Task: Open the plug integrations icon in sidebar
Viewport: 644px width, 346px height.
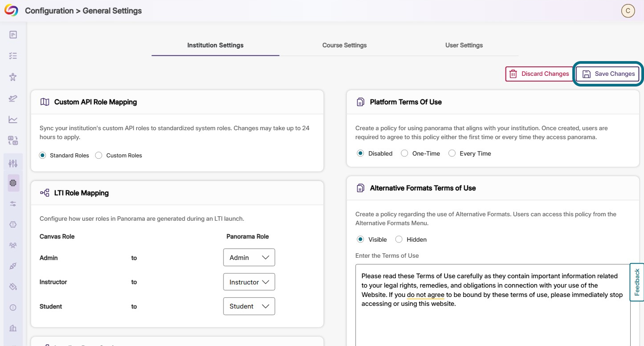Action: click(x=13, y=266)
